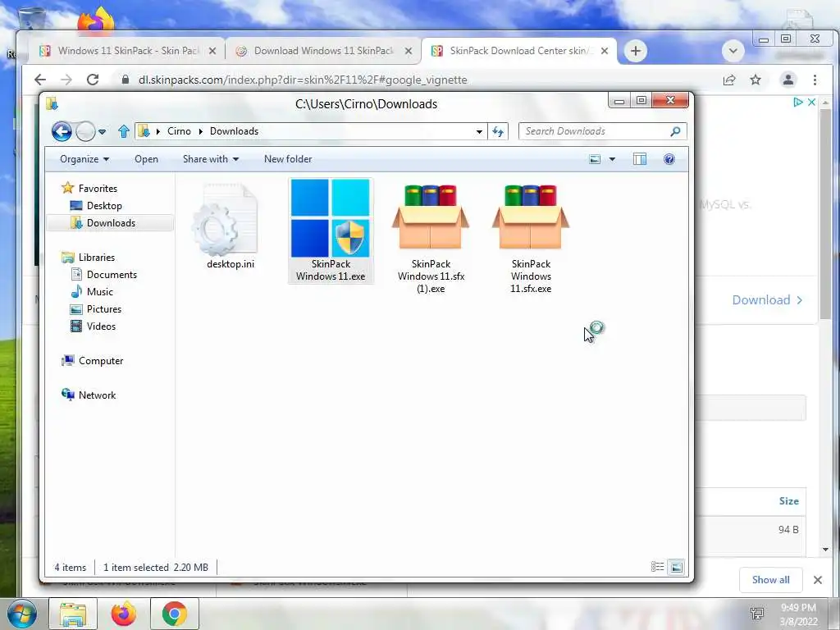
Task: Expand view options dropdown arrow
Action: click(612, 159)
